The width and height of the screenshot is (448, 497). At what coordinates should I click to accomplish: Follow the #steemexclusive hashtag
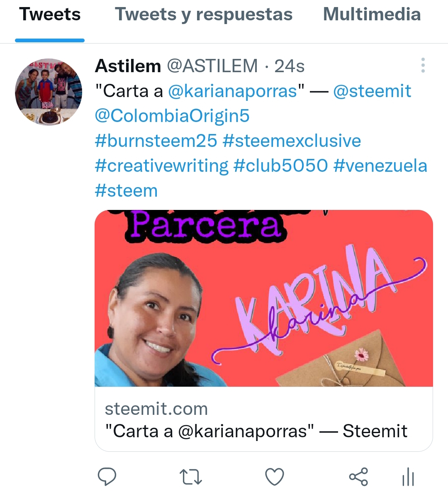click(292, 141)
